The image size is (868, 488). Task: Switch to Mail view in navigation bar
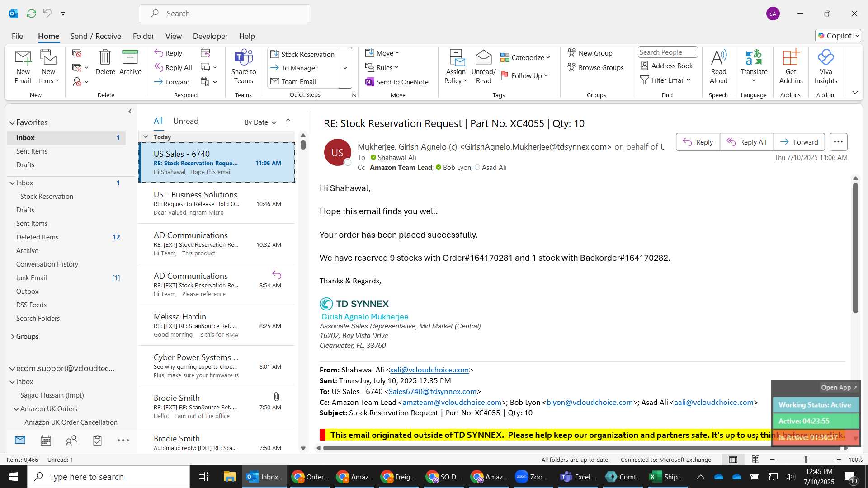tap(20, 440)
